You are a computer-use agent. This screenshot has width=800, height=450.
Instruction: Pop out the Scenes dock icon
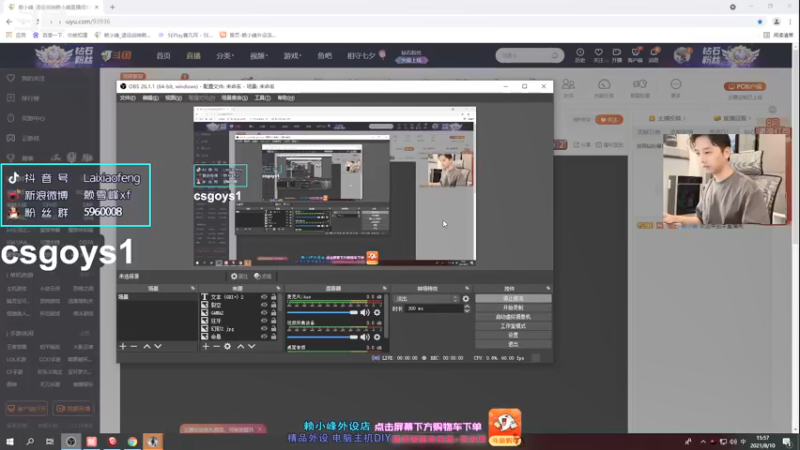pos(193,288)
